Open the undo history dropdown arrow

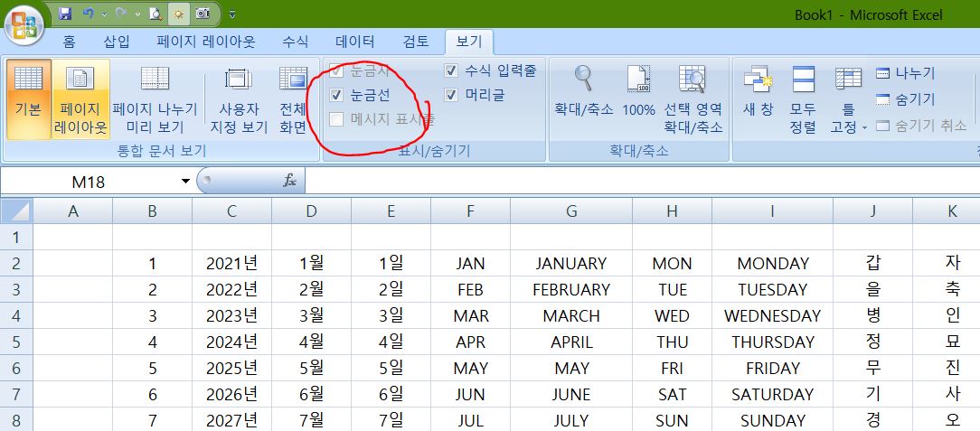pyautogui.click(x=104, y=14)
